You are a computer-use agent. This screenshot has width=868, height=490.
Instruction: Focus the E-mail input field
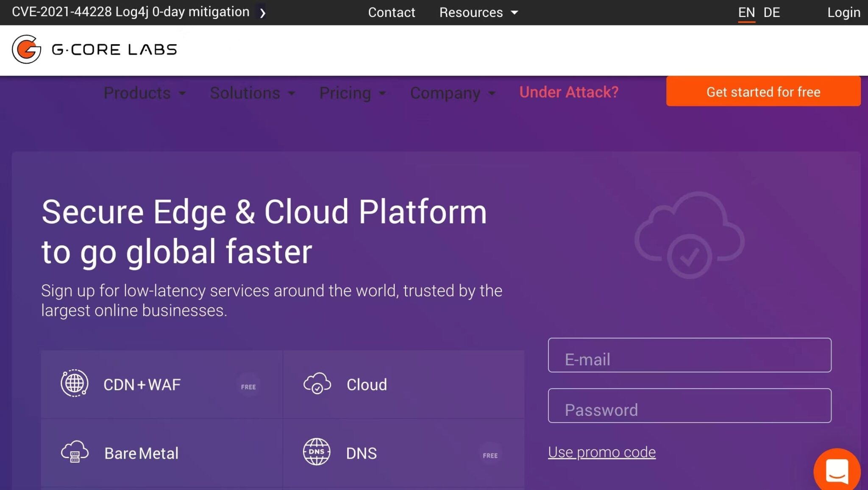click(689, 355)
